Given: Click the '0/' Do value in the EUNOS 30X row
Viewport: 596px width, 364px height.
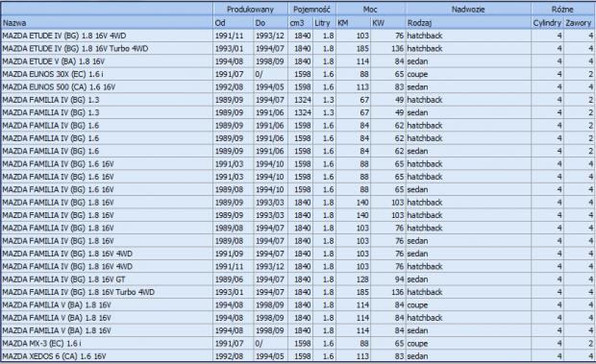Looking at the screenshot, I should [259, 74].
